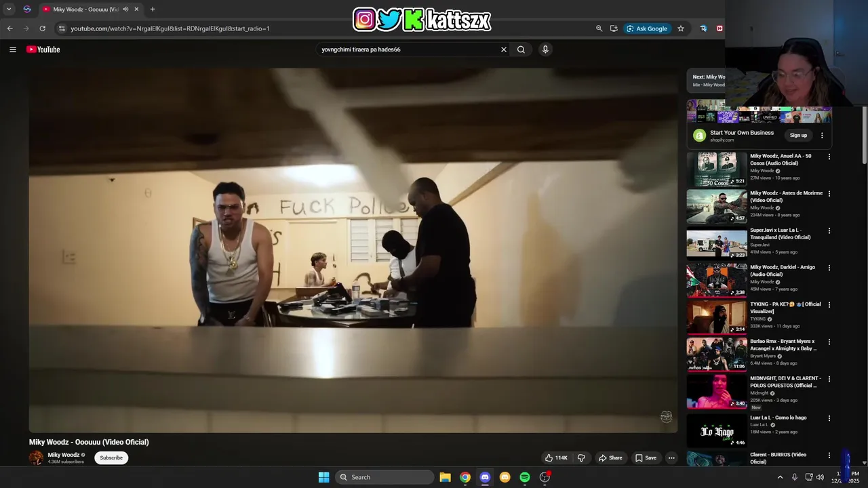Close the Miky Woodz browser tab
868x488 pixels.
pos(136,9)
